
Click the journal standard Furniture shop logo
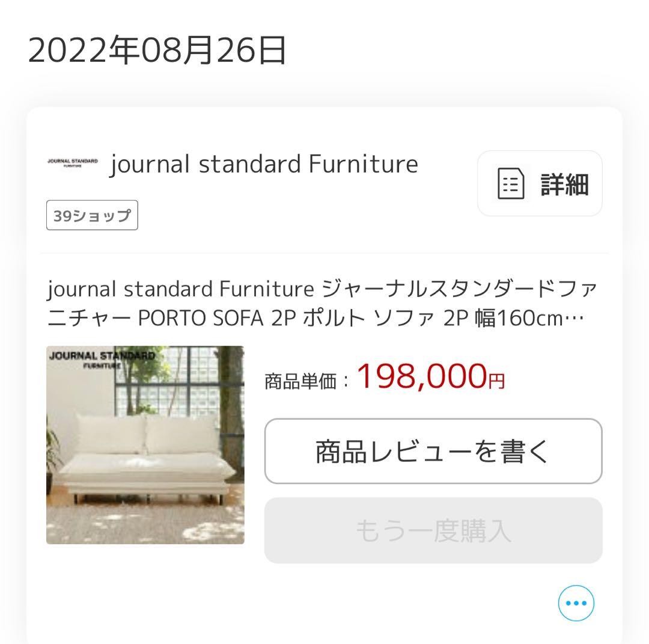[73, 164]
